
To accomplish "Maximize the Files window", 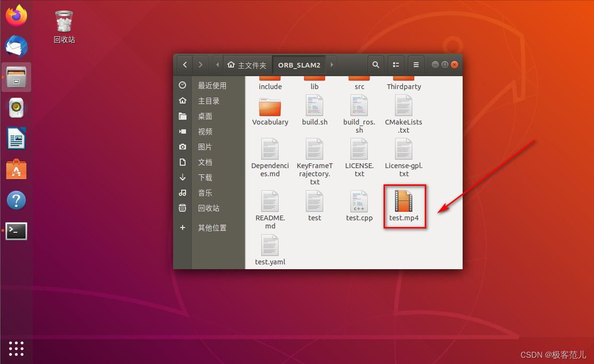I will [x=445, y=65].
